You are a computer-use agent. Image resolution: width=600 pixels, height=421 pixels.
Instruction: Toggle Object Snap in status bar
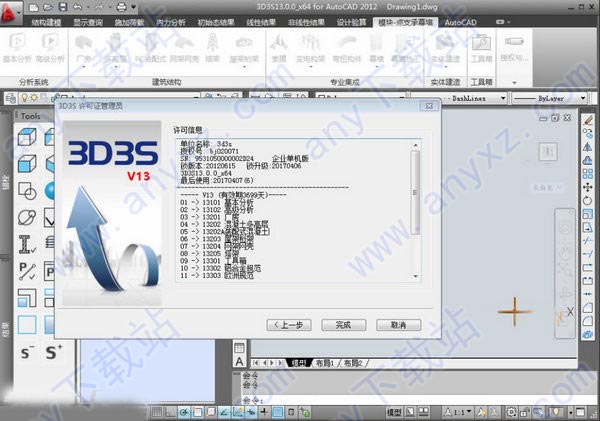[197, 412]
